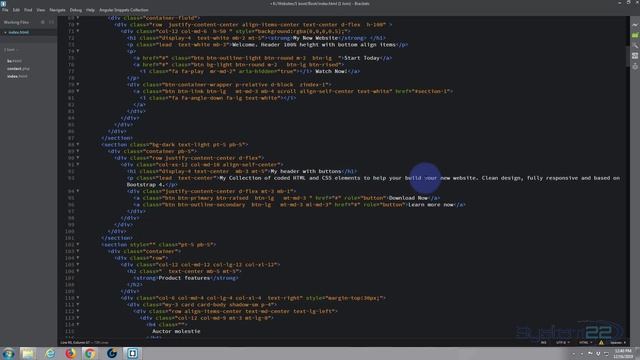Click the Live Preview lightning icon
The height and width of the screenshot is (360, 640).
[x=635, y=25]
